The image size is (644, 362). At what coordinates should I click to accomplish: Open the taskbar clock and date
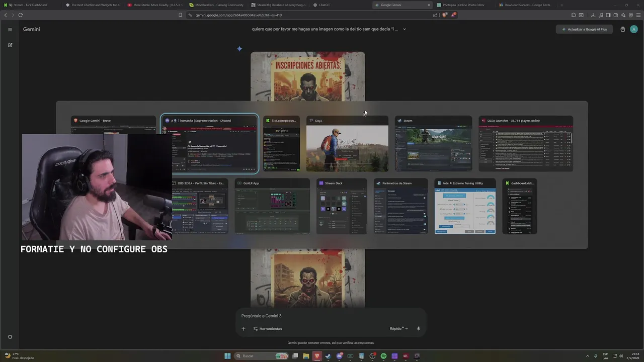(x=633, y=356)
